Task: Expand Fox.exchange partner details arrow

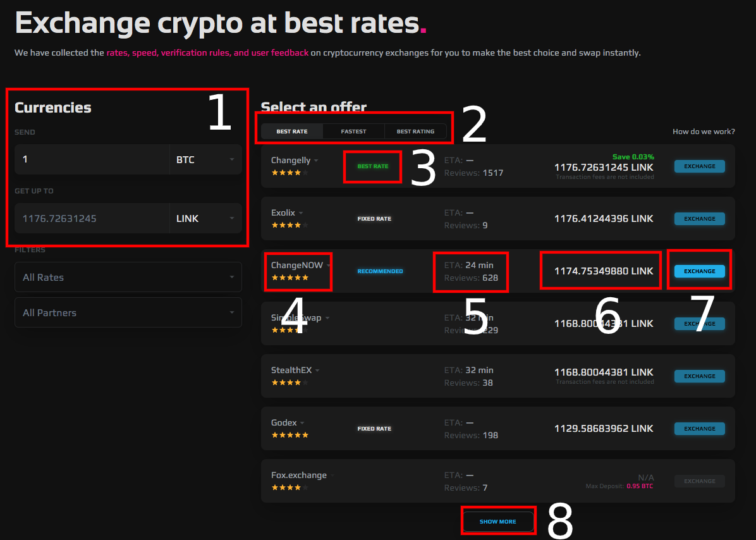Action: [332, 476]
